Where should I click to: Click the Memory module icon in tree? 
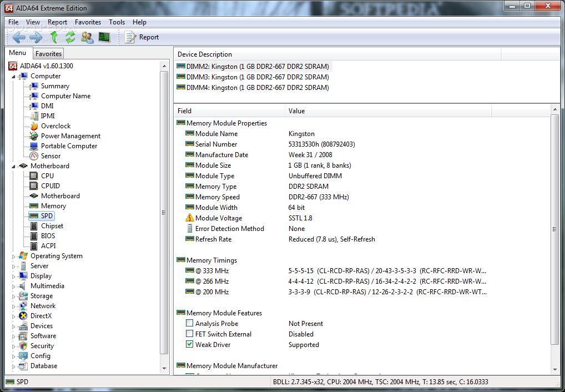pyautogui.click(x=34, y=206)
